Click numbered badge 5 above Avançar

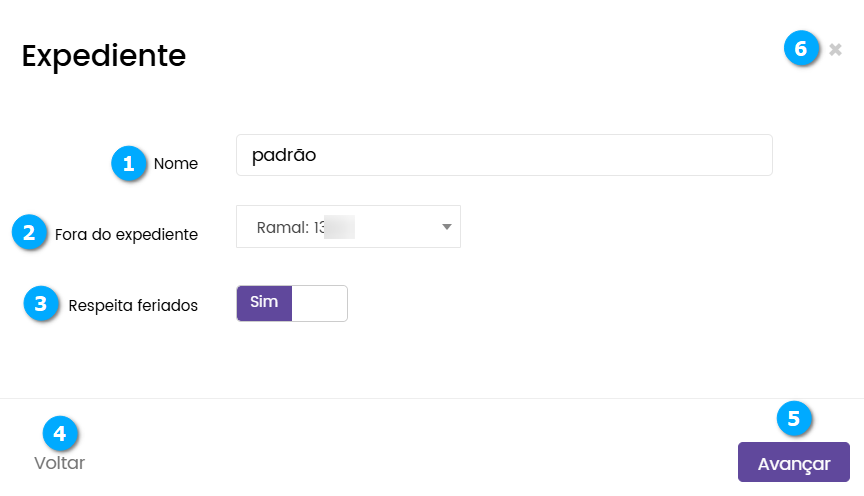pyautogui.click(x=795, y=419)
